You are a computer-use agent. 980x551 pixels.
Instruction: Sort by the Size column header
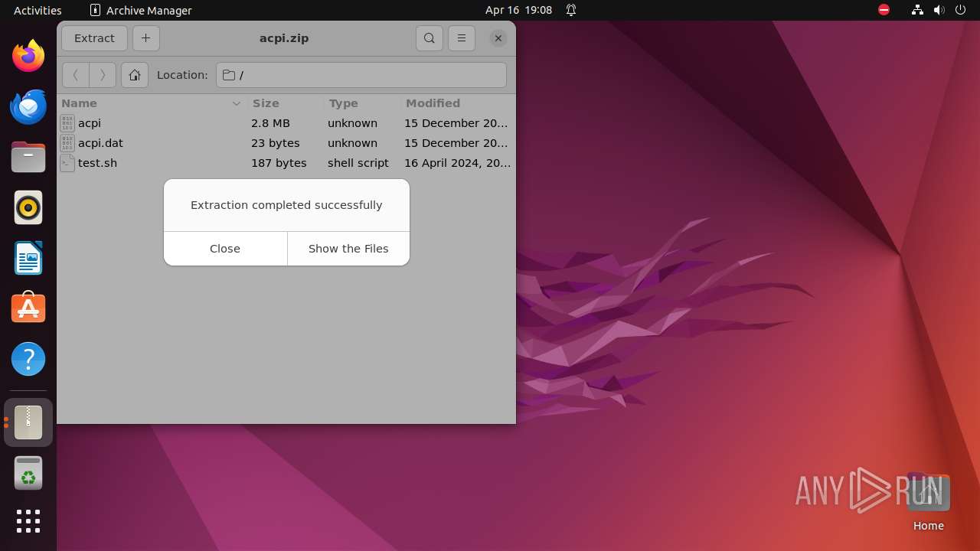(285, 103)
